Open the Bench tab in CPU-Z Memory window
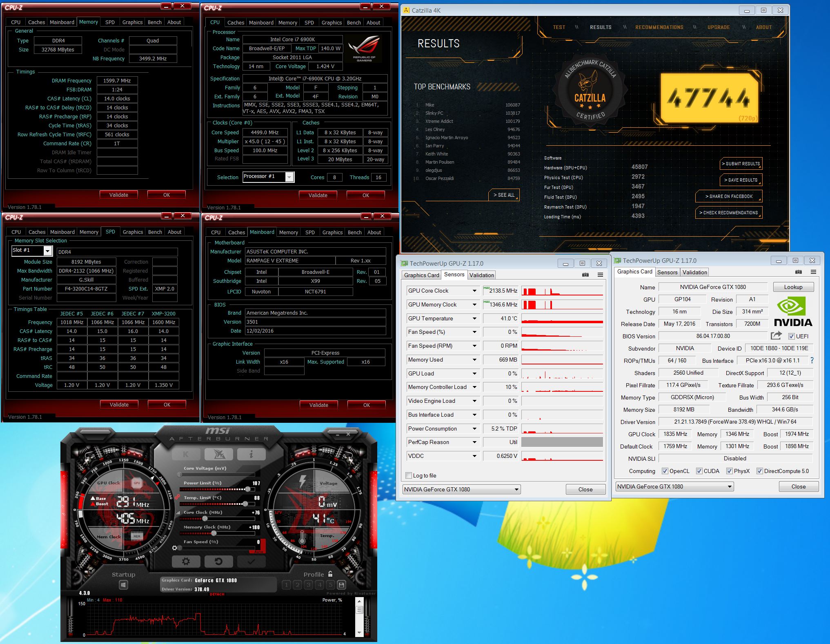 click(155, 22)
